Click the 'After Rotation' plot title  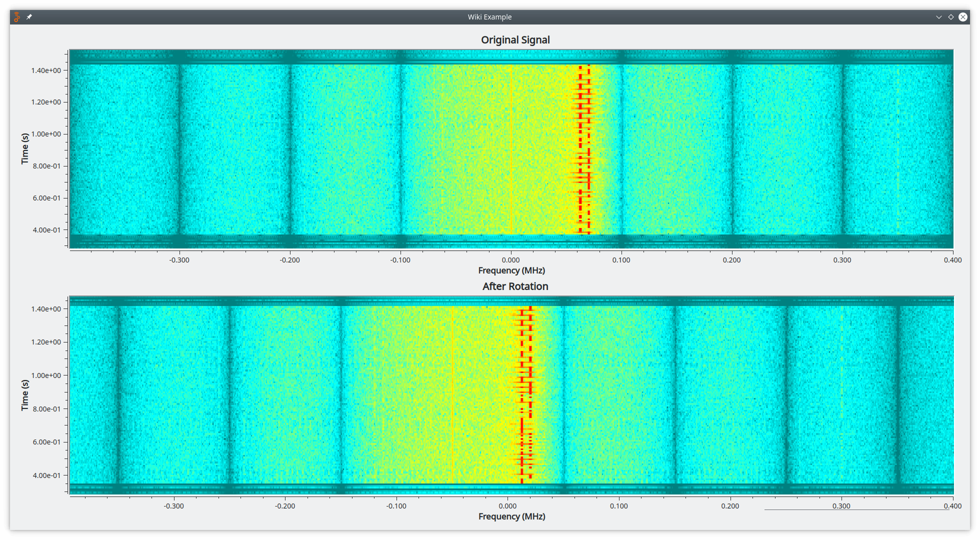515,286
